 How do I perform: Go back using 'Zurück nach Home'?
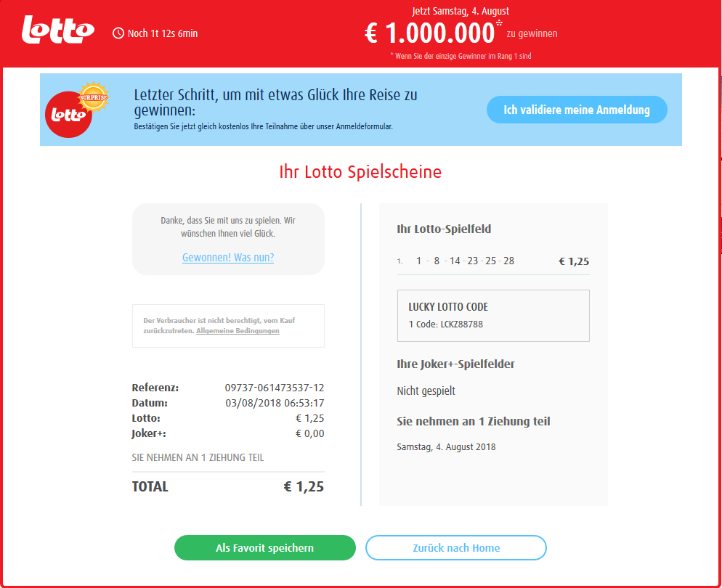click(456, 548)
